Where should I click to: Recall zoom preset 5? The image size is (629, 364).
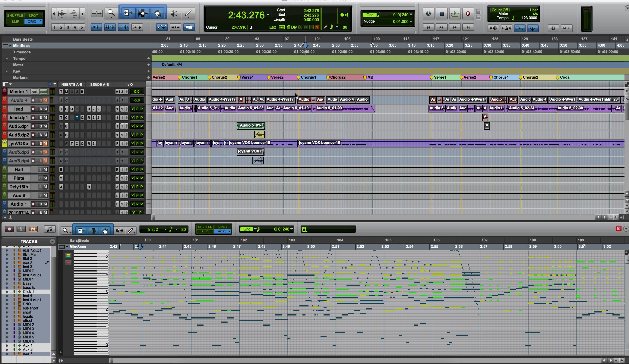click(x=81, y=27)
